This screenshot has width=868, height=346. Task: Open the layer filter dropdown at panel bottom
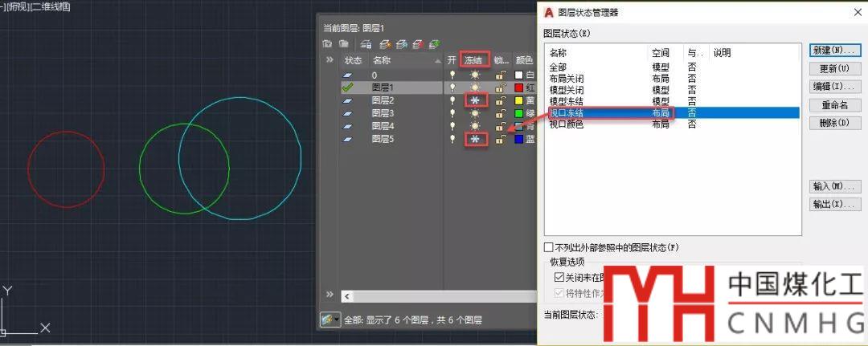coord(330,320)
